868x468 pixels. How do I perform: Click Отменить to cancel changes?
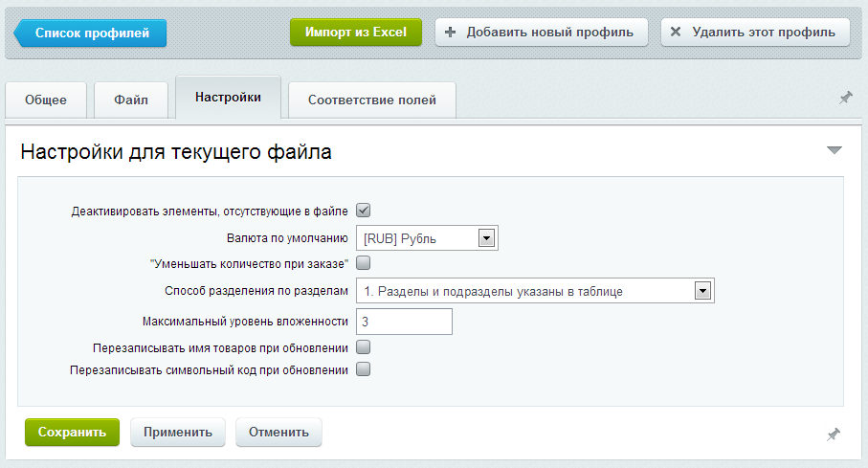(x=278, y=432)
